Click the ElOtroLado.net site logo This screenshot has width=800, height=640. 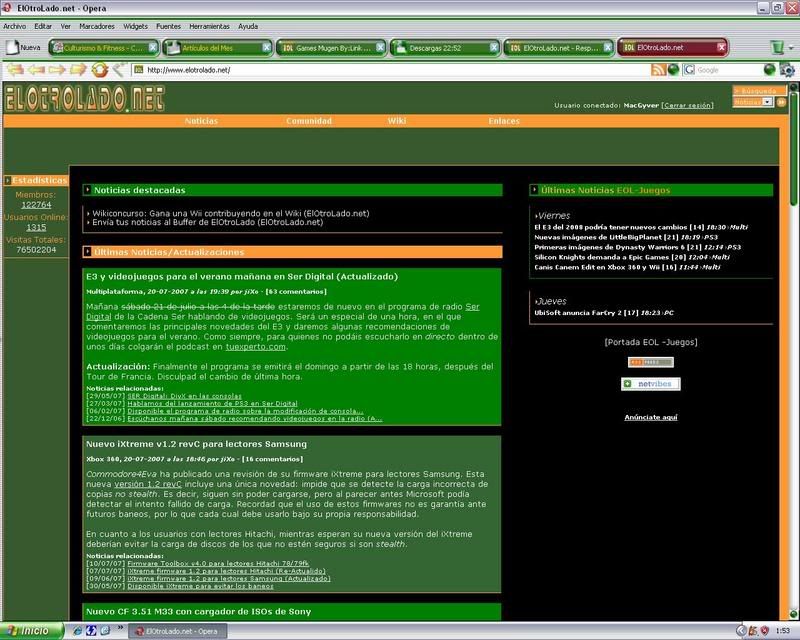click(85, 99)
